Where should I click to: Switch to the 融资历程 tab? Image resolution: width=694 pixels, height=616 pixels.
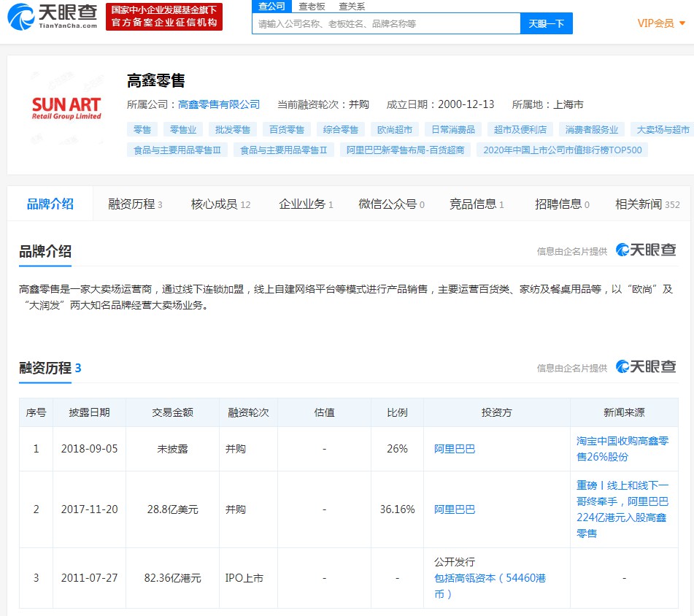pyautogui.click(x=135, y=204)
